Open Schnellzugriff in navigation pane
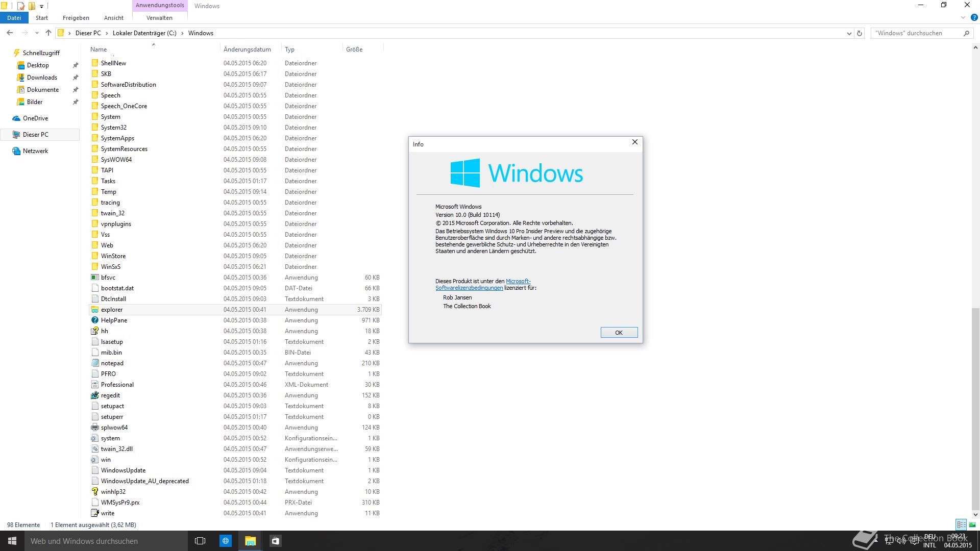The width and height of the screenshot is (980, 551). tap(41, 53)
